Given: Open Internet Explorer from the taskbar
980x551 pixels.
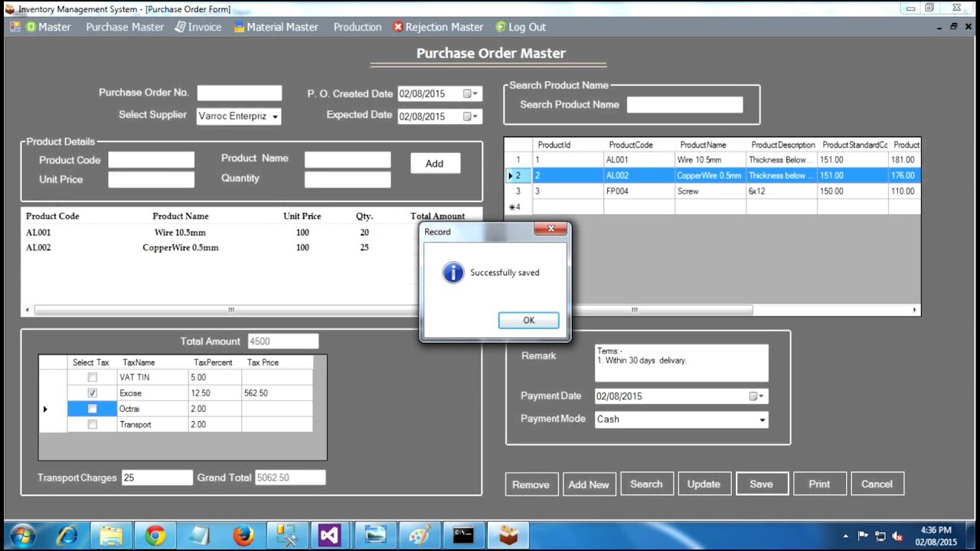Looking at the screenshot, I should [x=67, y=536].
